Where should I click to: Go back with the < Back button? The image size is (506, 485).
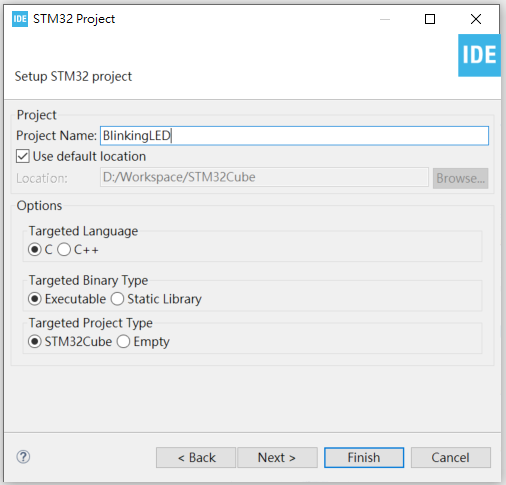pos(196,457)
